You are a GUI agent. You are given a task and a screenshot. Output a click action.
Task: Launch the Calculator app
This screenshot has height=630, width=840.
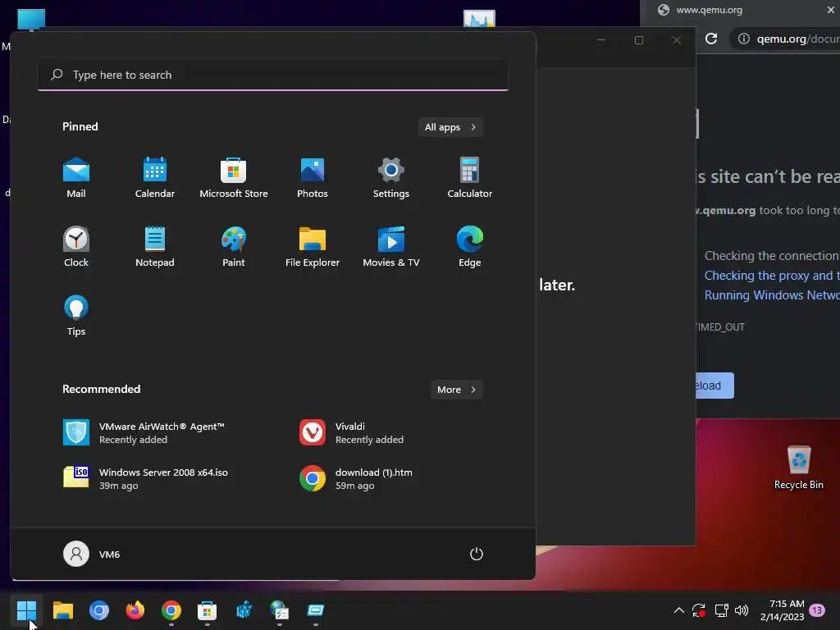pos(470,178)
